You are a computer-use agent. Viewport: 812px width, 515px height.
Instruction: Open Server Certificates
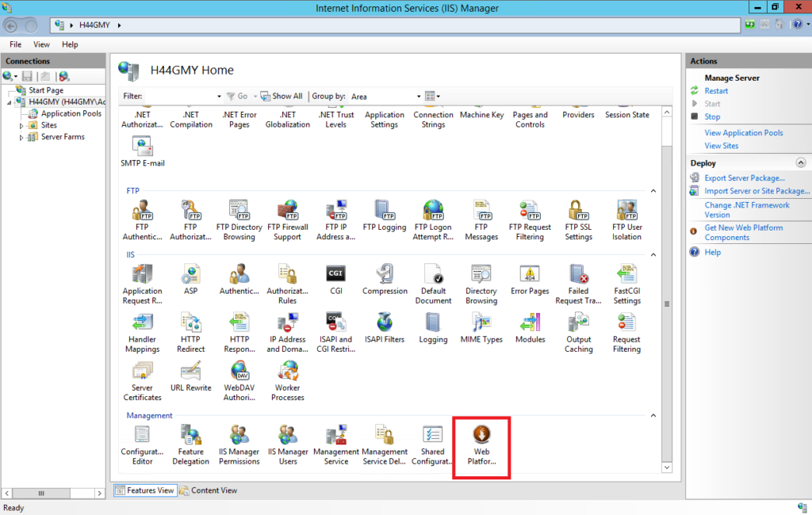pos(142,376)
